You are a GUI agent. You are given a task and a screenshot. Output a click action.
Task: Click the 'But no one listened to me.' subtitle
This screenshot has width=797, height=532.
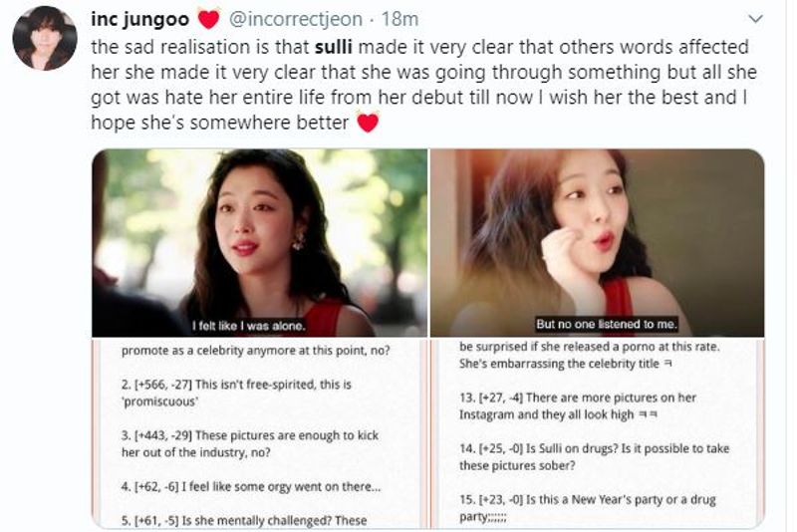[607, 324]
